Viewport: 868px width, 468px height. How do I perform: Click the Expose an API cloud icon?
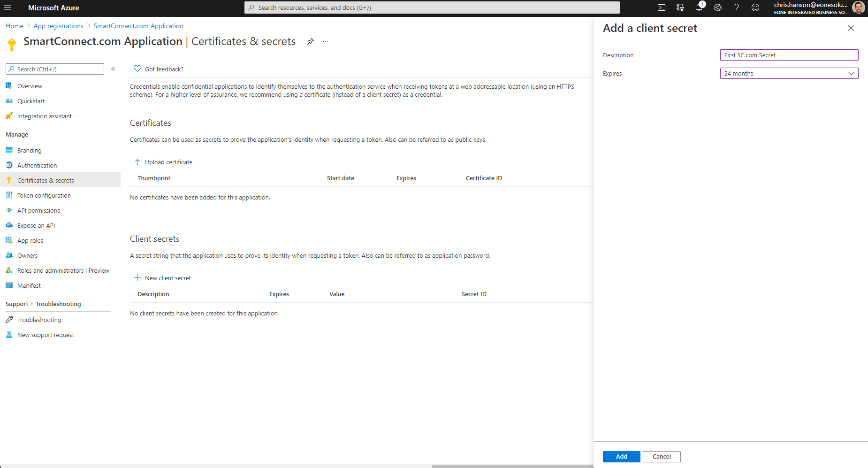click(x=9, y=225)
